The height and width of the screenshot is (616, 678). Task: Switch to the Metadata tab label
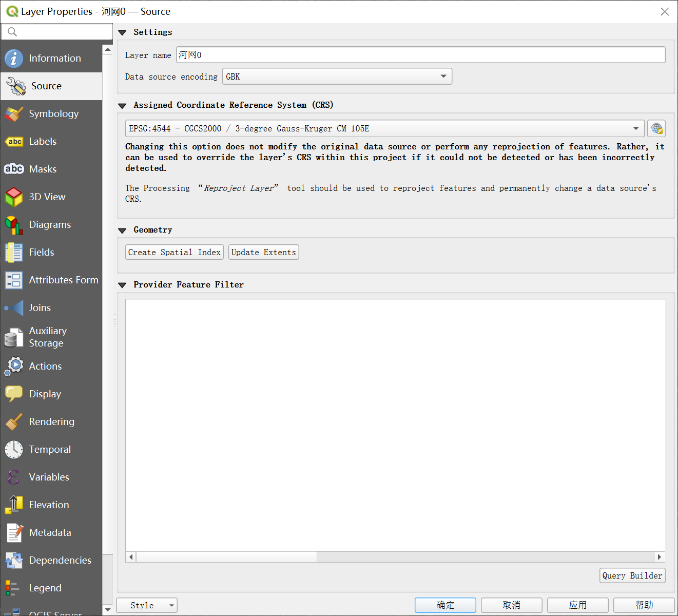point(50,533)
